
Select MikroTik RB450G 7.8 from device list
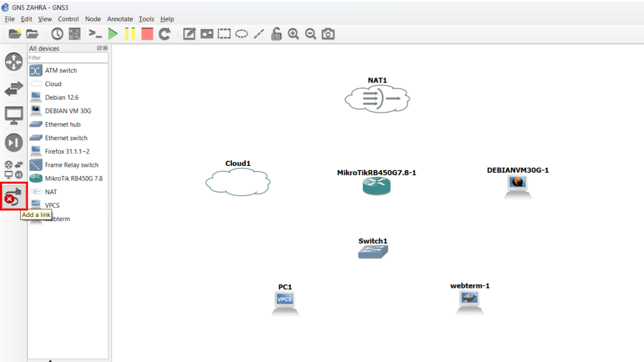tap(73, 178)
